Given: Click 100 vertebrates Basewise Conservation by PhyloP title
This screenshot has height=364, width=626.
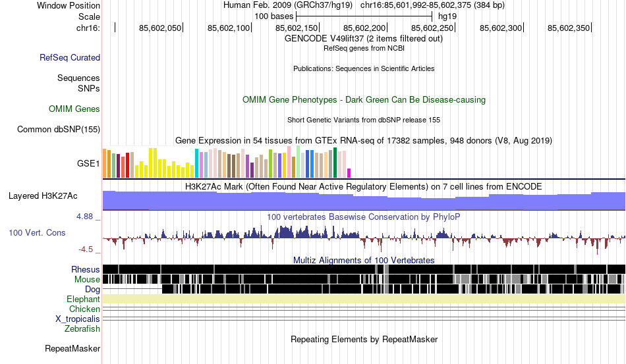Looking at the screenshot, I should click(364, 217).
